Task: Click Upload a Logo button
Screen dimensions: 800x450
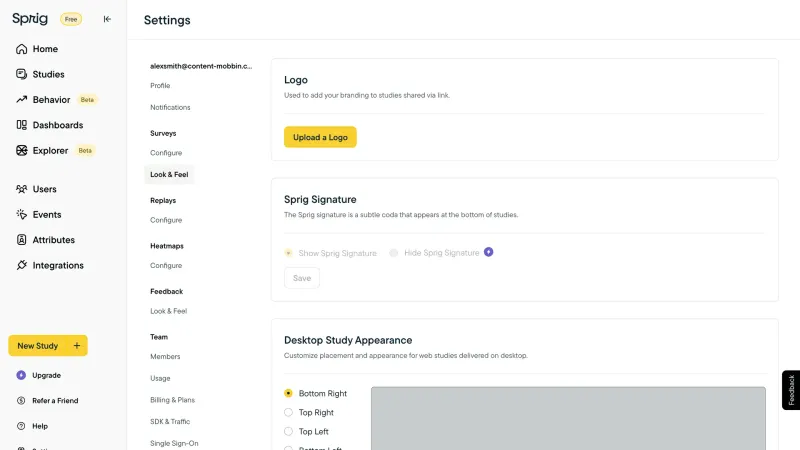Action: [x=320, y=137]
